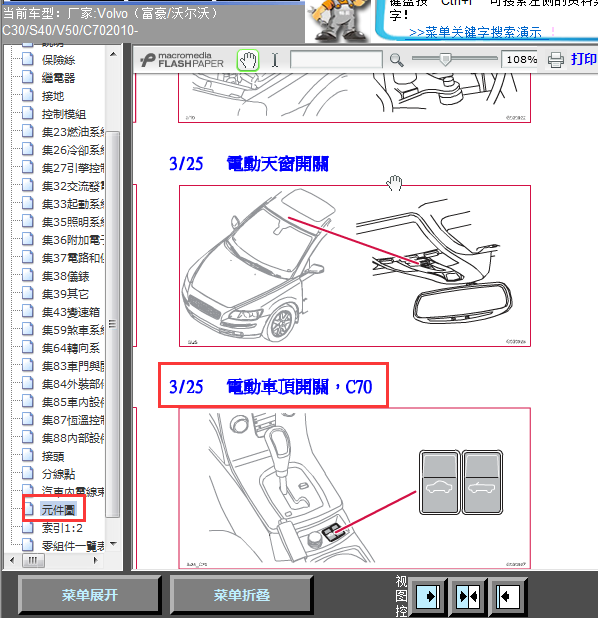Click the document icon beside 集38儀錶
This screenshot has height=618, width=598.
coord(28,275)
